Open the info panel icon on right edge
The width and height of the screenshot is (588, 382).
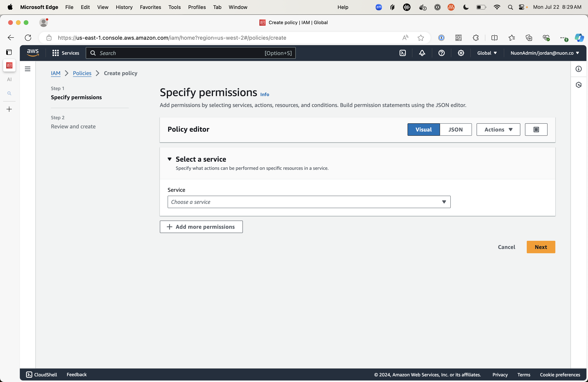point(579,69)
